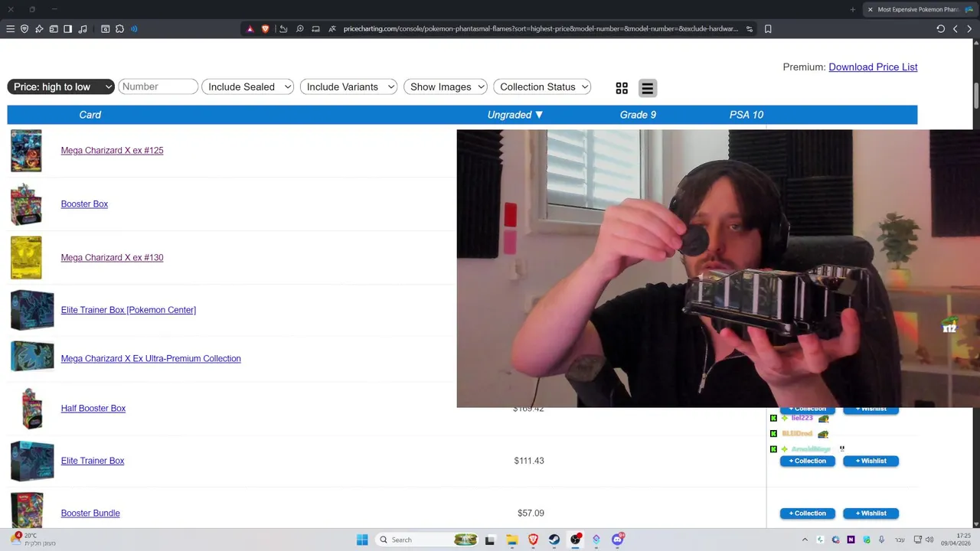This screenshot has height=551, width=980.
Task: Open the Collection Status dropdown
Action: [x=542, y=86]
